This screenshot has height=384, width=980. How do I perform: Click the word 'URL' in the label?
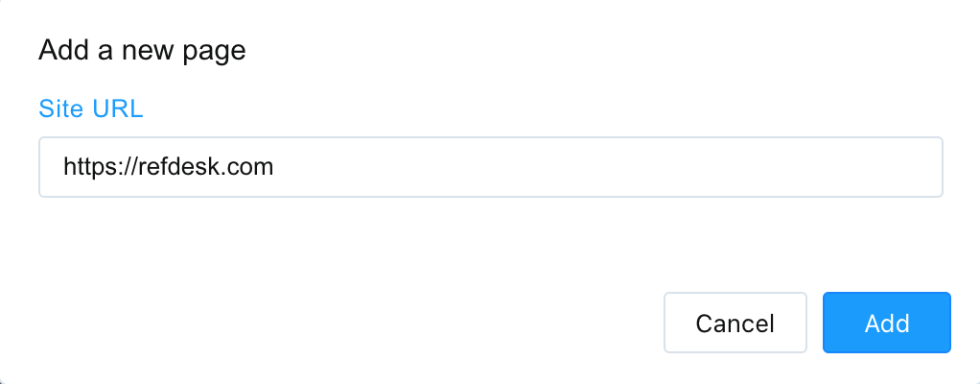pos(118,108)
